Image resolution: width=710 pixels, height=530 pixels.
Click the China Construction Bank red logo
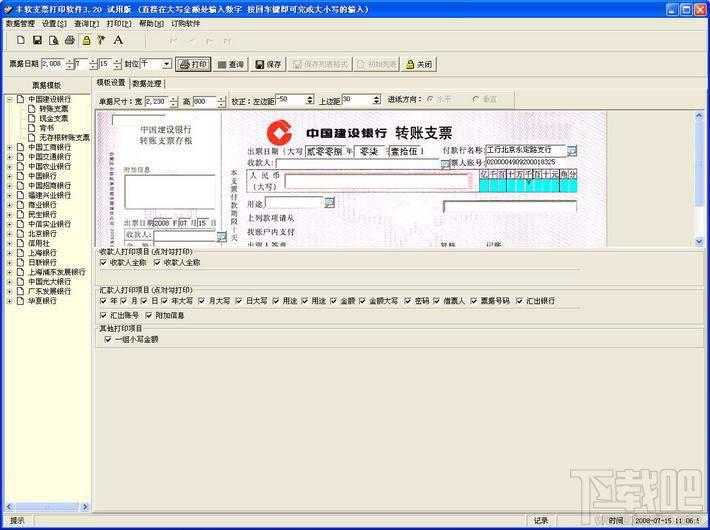[279, 132]
